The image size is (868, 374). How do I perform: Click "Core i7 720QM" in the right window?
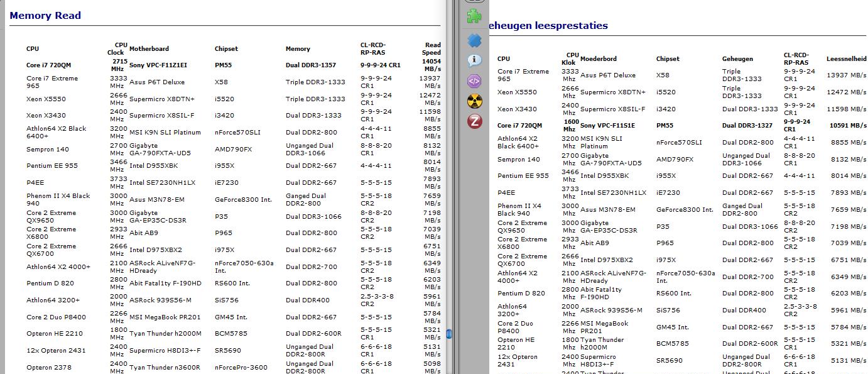pyautogui.click(x=519, y=126)
